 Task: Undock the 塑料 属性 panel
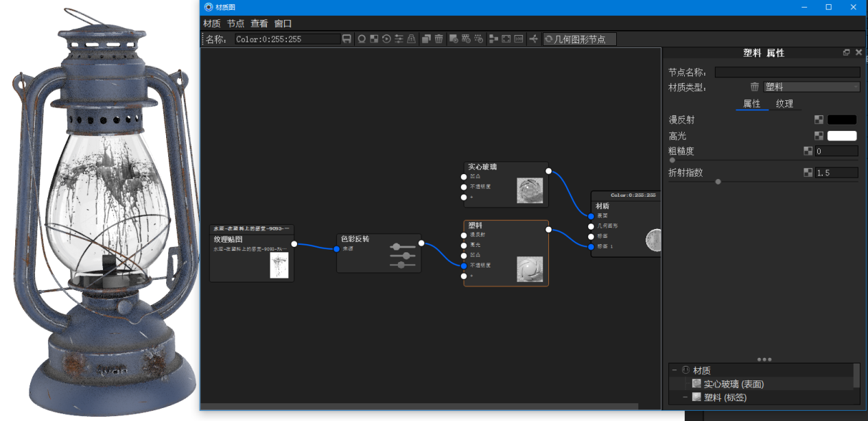(847, 52)
